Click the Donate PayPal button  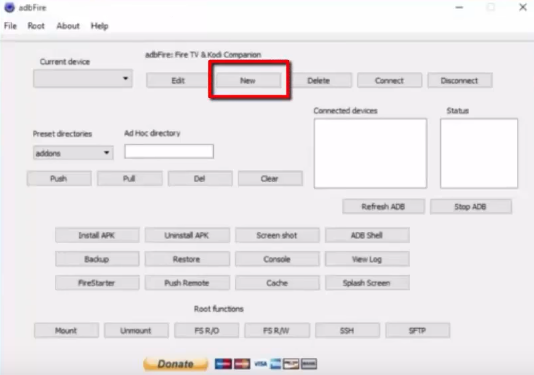coord(176,364)
